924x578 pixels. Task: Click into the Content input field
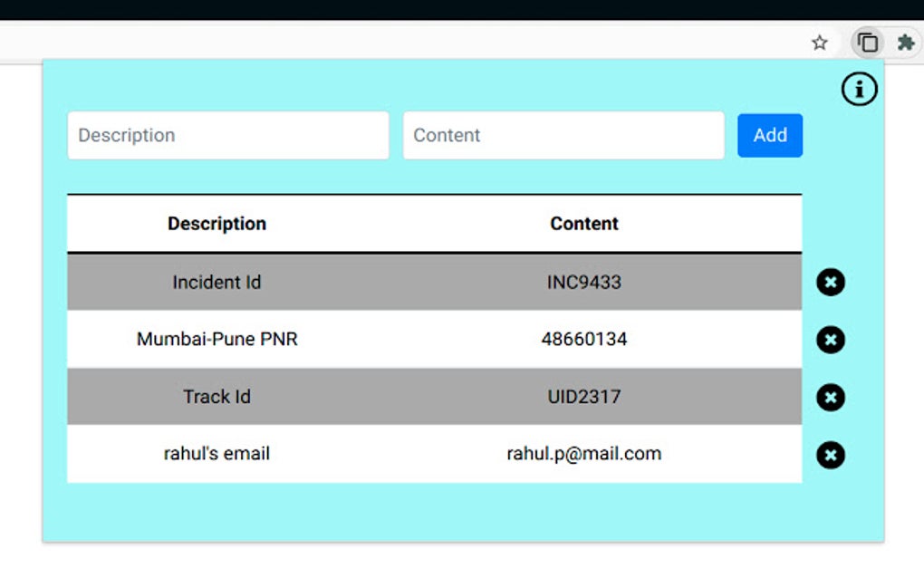(x=563, y=136)
